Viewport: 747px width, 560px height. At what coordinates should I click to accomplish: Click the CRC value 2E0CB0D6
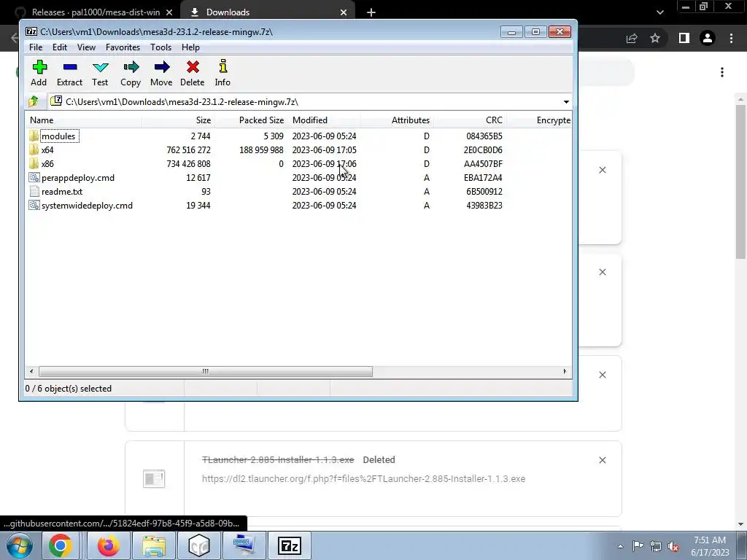(x=483, y=149)
